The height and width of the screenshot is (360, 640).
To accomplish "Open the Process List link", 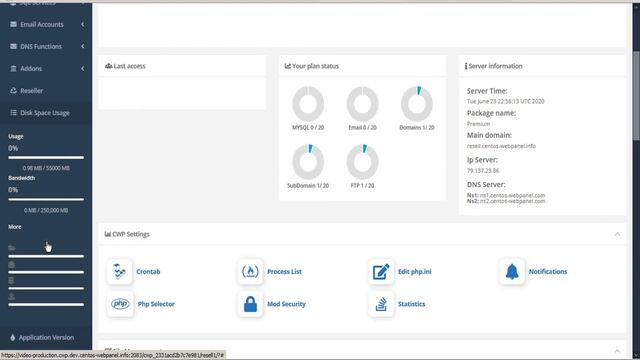I will (284, 271).
